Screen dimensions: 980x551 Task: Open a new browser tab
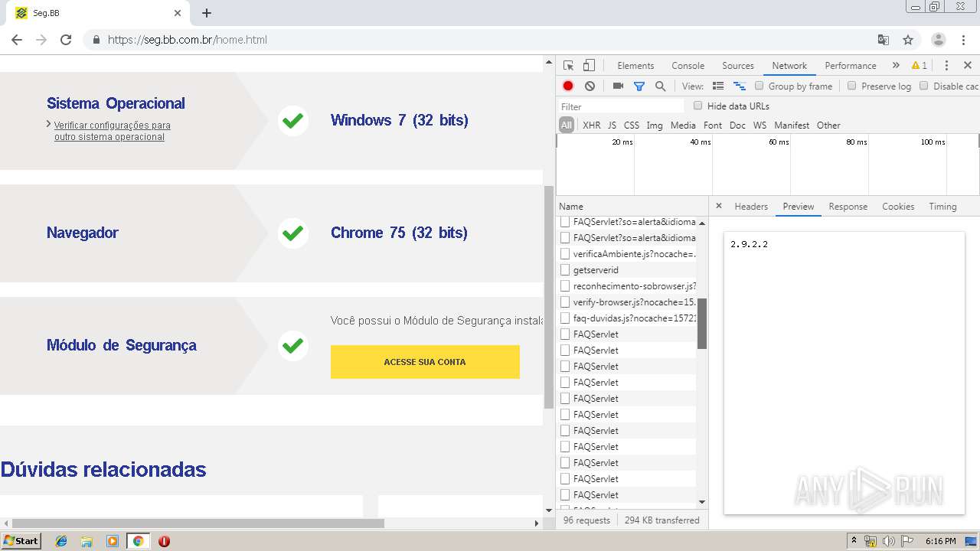[x=207, y=13]
